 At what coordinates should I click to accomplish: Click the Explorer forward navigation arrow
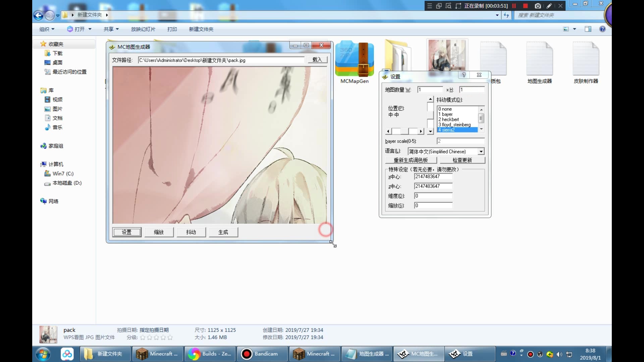pyautogui.click(x=50, y=15)
